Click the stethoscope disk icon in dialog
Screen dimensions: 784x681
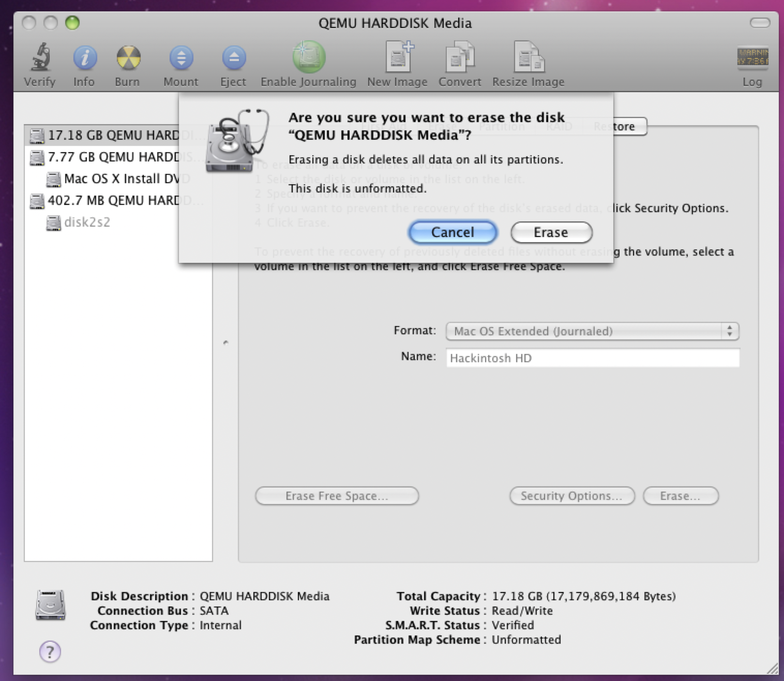coord(237,140)
